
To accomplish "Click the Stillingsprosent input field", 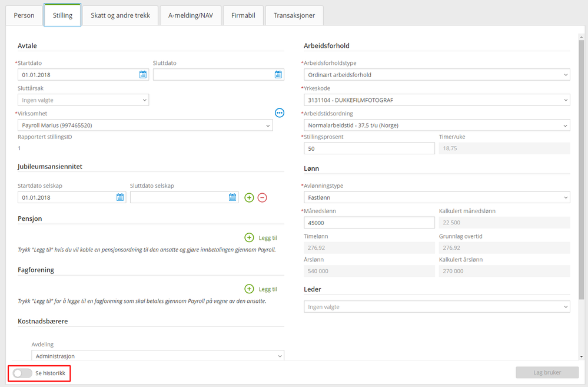I will click(x=370, y=148).
